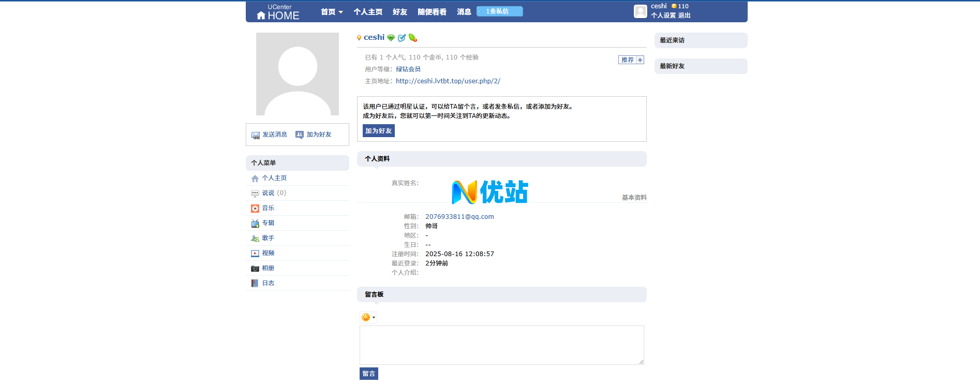
Task: Click inside the 留言板 message text area
Action: tap(501, 345)
